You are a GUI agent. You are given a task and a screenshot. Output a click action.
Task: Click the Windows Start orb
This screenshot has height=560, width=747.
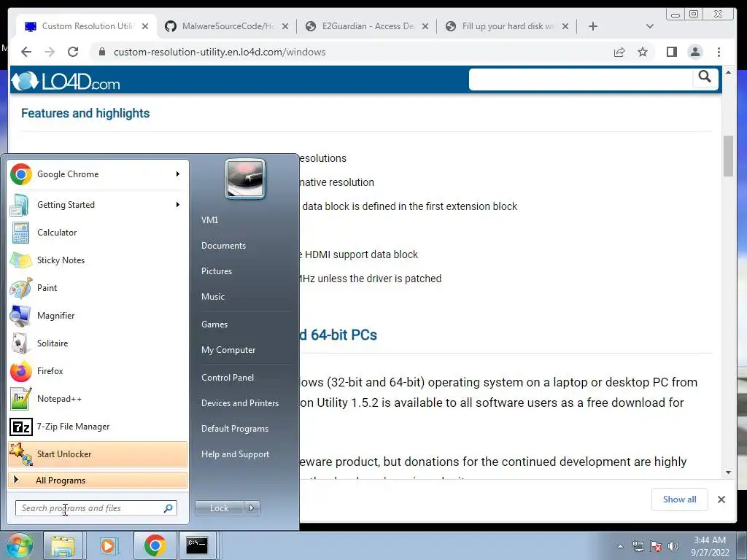pyautogui.click(x=20, y=545)
